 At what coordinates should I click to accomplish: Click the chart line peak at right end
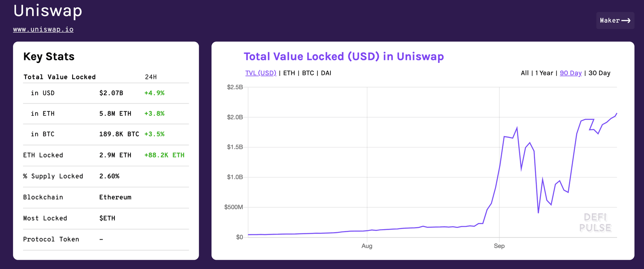point(617,114)
